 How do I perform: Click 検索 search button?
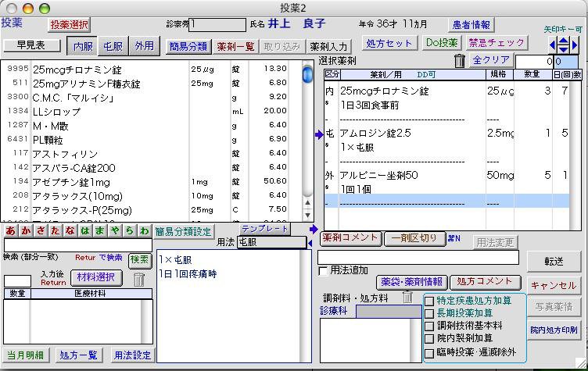click(x=139, y=259)
